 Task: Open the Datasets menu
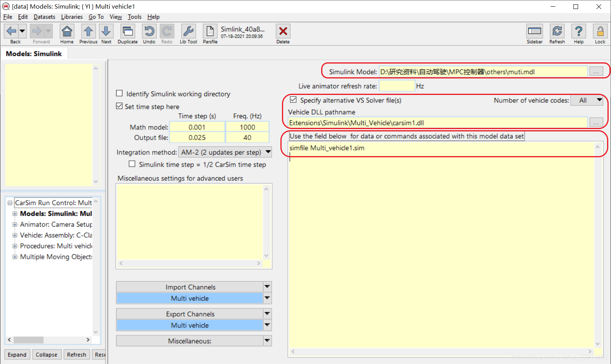(44, 17)
